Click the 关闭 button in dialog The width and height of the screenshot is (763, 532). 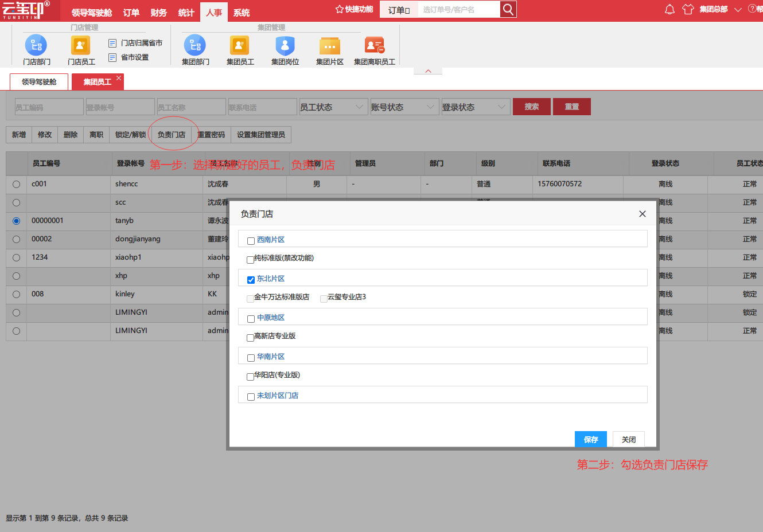[x=629, y=439]
